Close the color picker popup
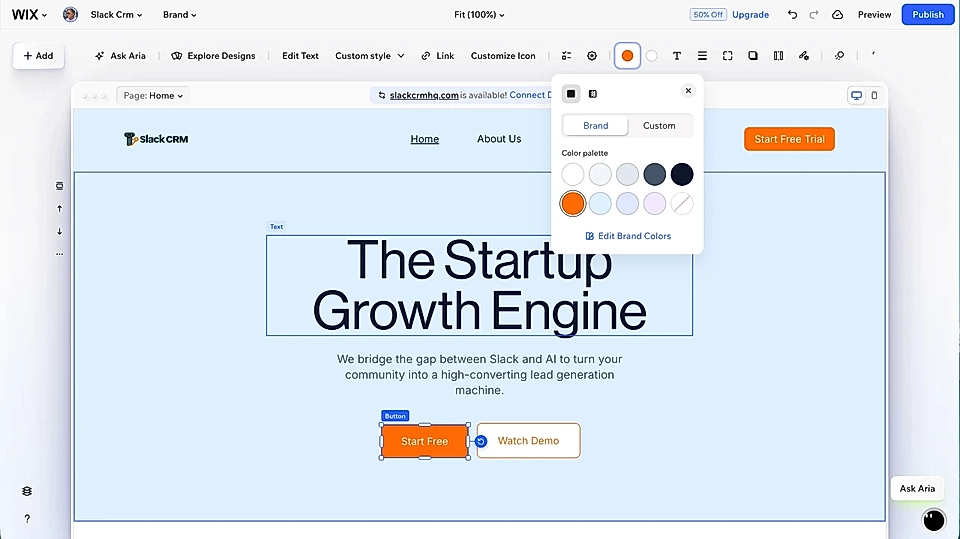This screenshot has height=539, width=960. click(688, 91)
